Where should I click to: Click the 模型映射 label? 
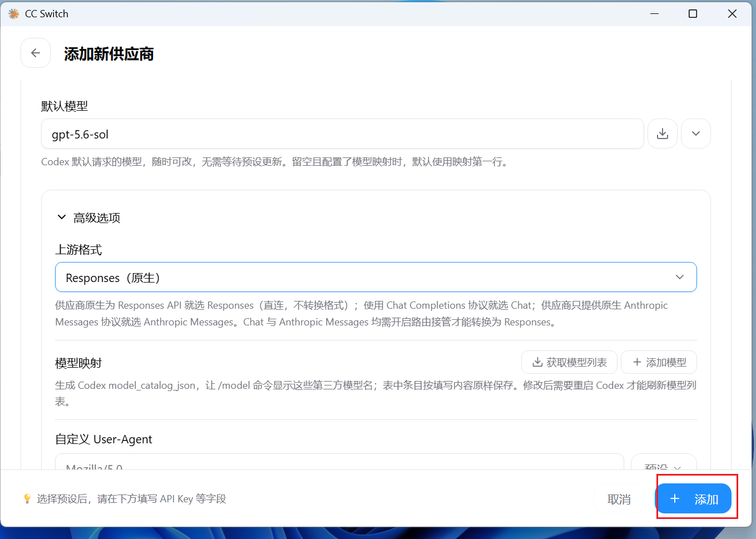(x=78, y=363)
